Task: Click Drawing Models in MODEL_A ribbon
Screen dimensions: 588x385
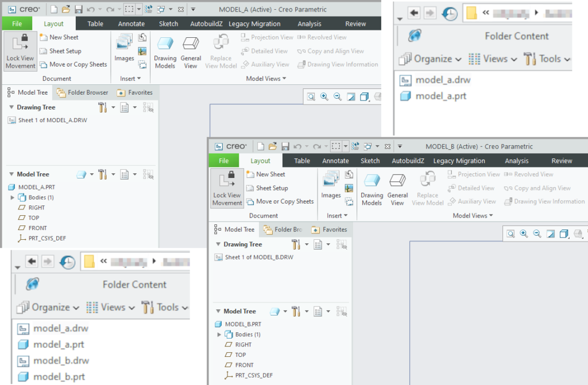Action: pyautogui.click(x=165, y=52)
